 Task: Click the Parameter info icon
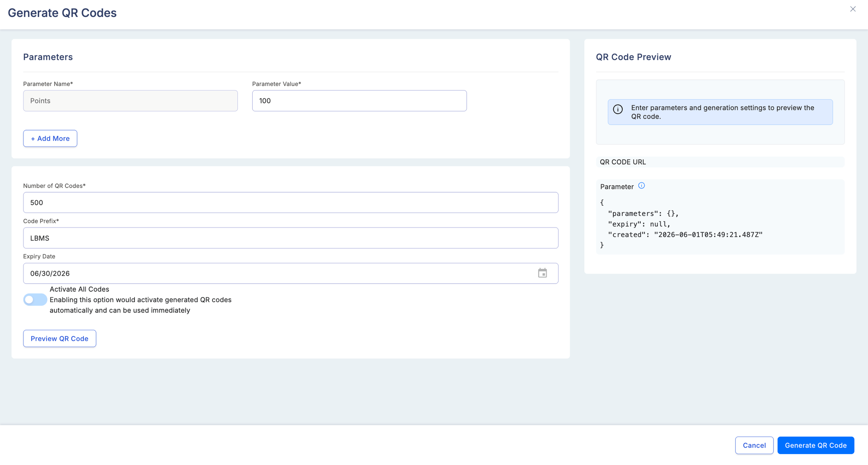(641, 186)
